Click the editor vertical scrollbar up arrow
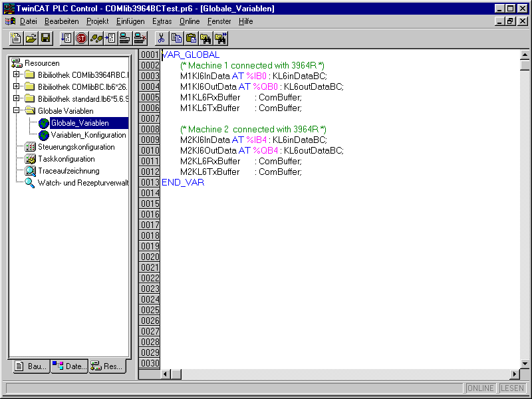This screenshot has width=532, height=399. coord(525,55)
